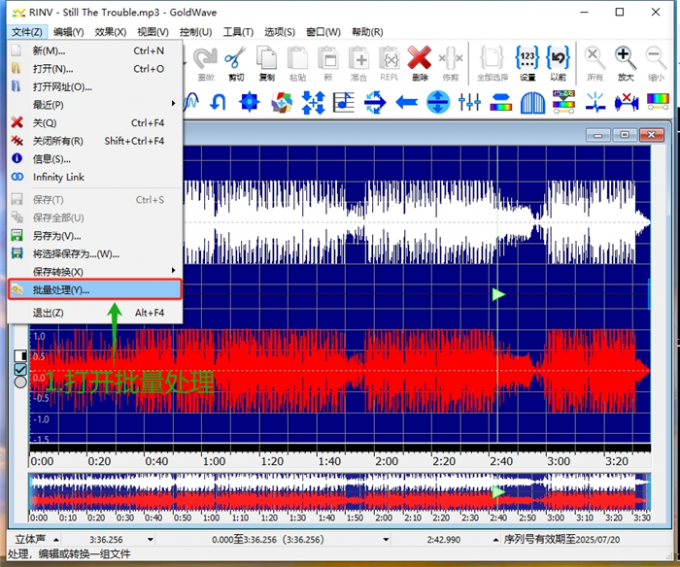Click the blue gear-shaped effect icon
Viewport: 680px width, 567px height.
(x=249, y=102)
